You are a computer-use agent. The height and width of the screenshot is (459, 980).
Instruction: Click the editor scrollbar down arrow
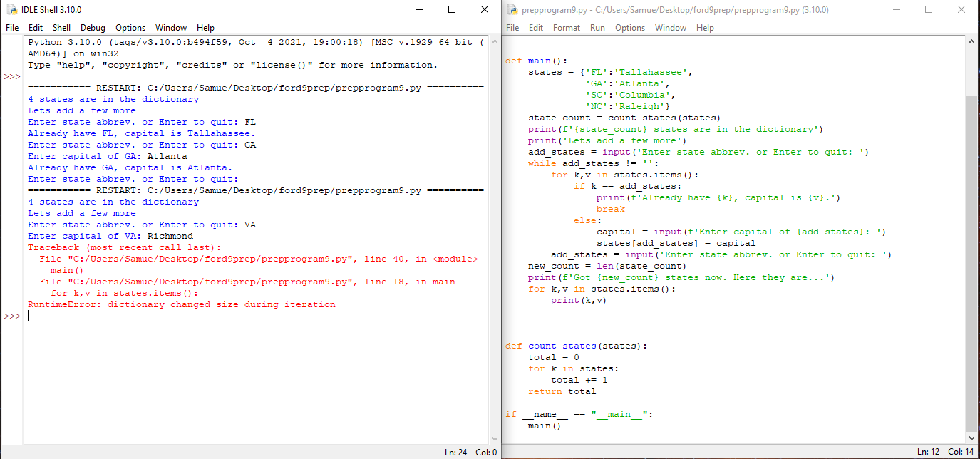pyautogui.click(x=970, y=438)
